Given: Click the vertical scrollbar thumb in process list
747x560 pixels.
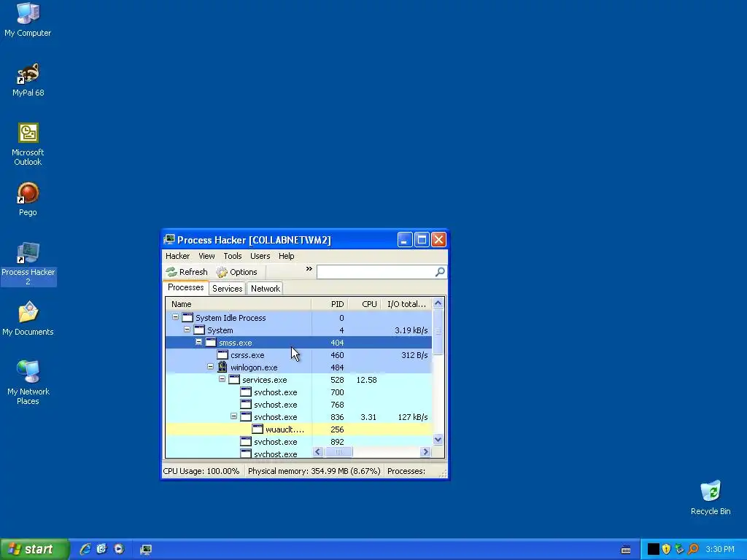Looking at the screenshot, I should click(x=438, y=332).
